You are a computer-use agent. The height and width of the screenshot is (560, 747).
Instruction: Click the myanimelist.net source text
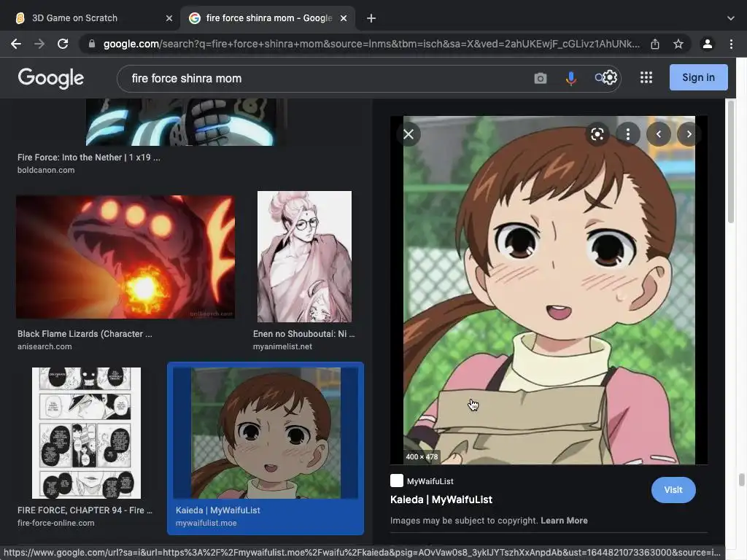pos(282,346)
